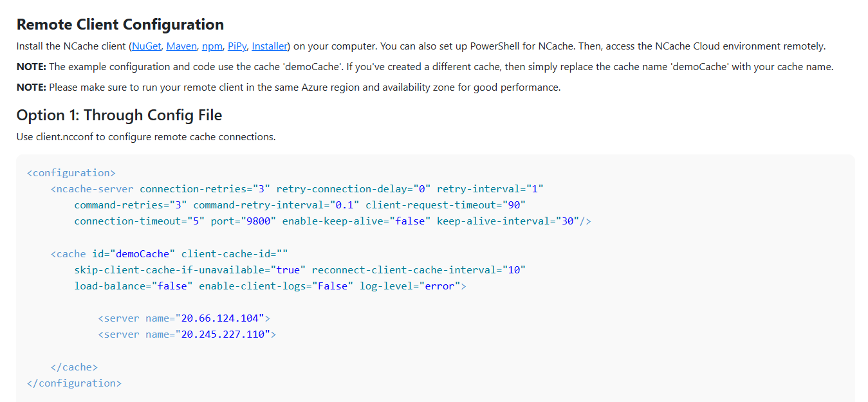The height and width of the screenshot is (402, 868).
Task: Click the enable-client-logs="False" attribute
Action: pos(276,286)
